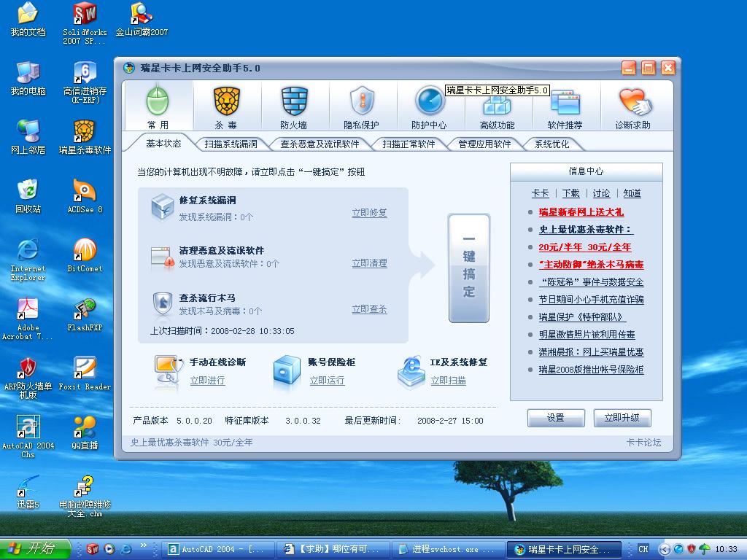Open the 防火墙 brick shield icon

[294, 101]
